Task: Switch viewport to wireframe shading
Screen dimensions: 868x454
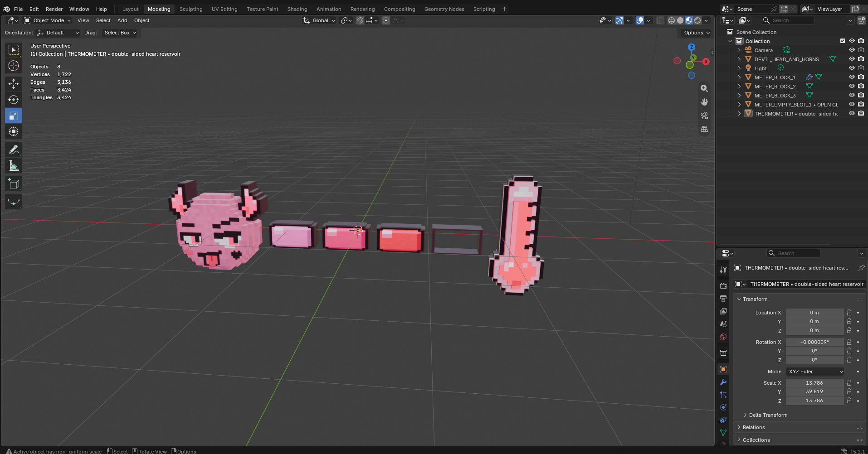Action: click(x=672, y=20)
